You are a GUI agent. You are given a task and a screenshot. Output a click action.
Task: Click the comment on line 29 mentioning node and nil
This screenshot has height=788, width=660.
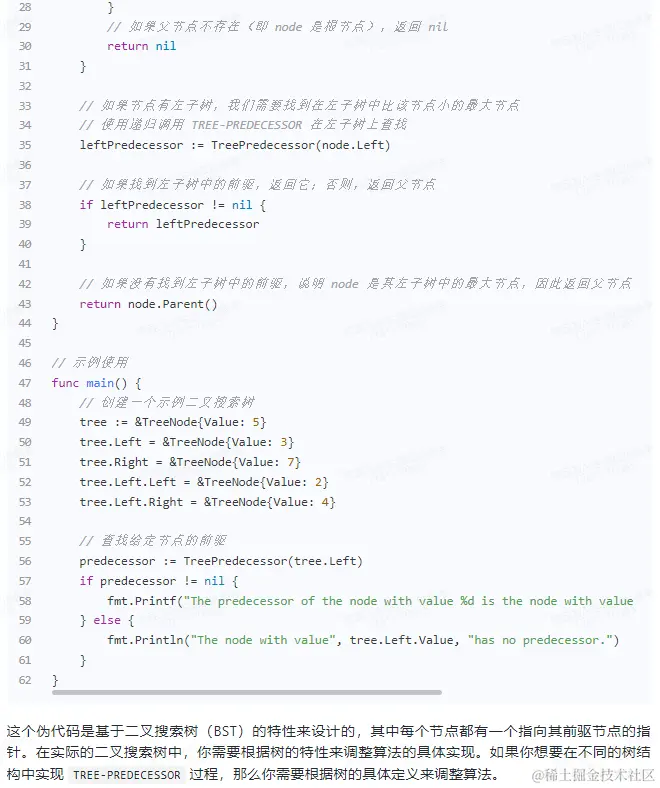click(x=277, y=27)
